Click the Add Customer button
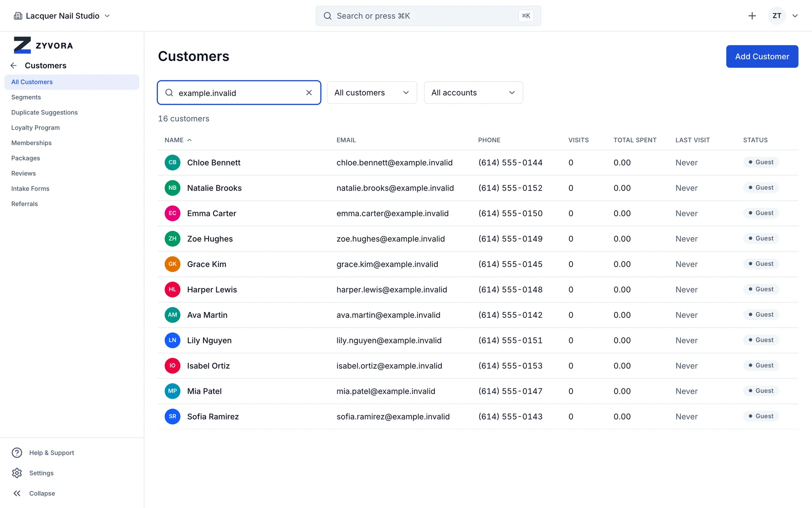The width and height of the screenshot is (812, 508). tap(762, 56)
